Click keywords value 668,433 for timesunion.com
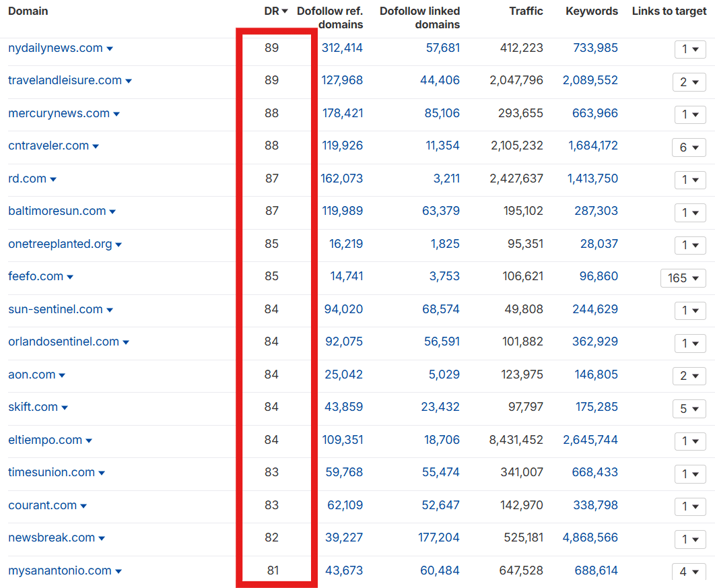The height and width of the screenshot is (588, 715). (x=595, y=472)
